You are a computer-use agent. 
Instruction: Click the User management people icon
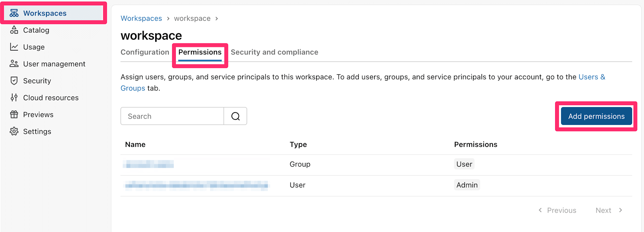click(14, 64)
